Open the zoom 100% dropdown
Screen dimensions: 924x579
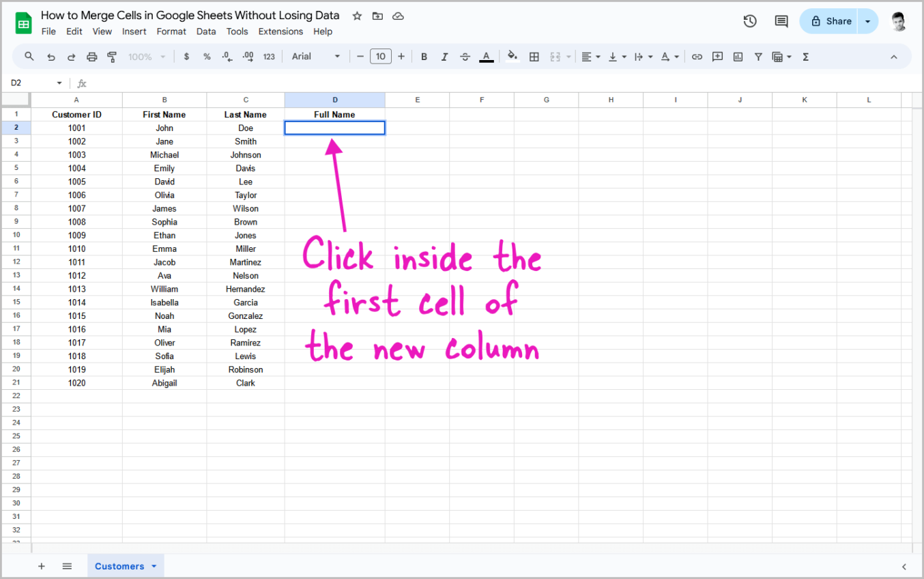coord(147,57)
